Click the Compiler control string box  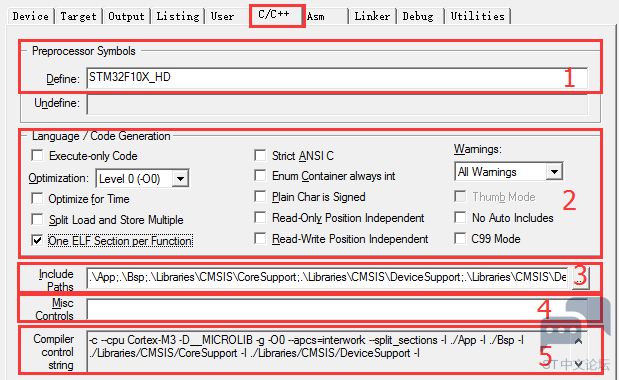pyautogui.click(x=337, y=351)
